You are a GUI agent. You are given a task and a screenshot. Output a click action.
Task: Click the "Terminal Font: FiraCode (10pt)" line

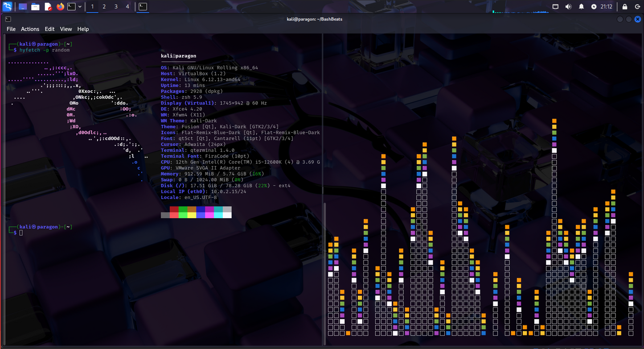[205, 156]
